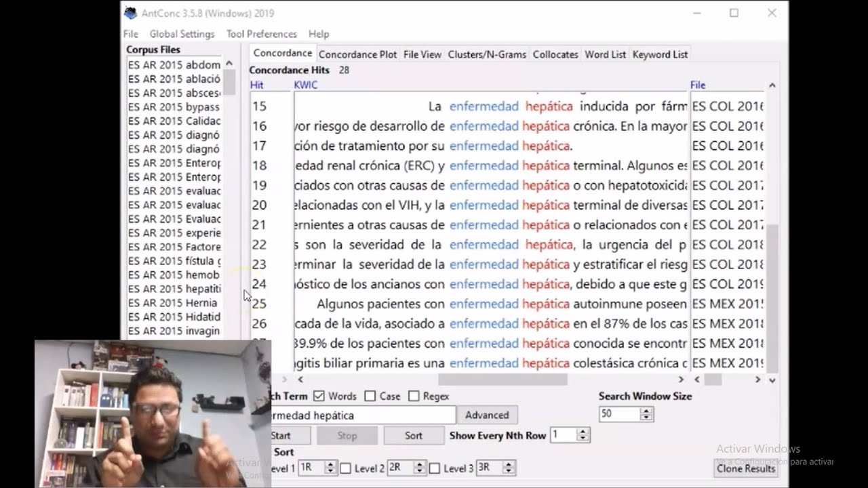Select corpus file ES AR 2015 fístula

174,261
